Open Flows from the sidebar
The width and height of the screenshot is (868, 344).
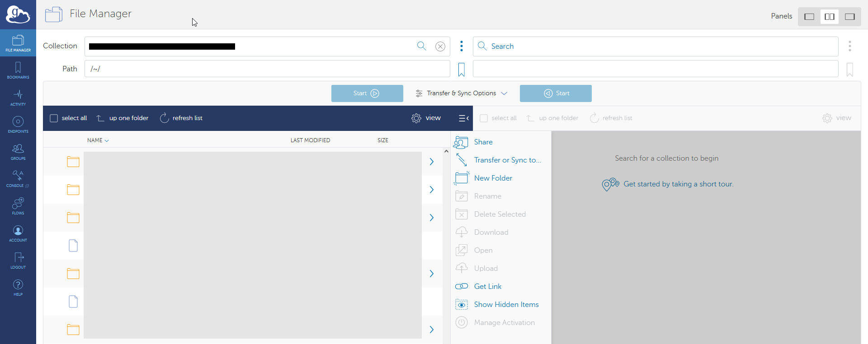pos(18,206)
